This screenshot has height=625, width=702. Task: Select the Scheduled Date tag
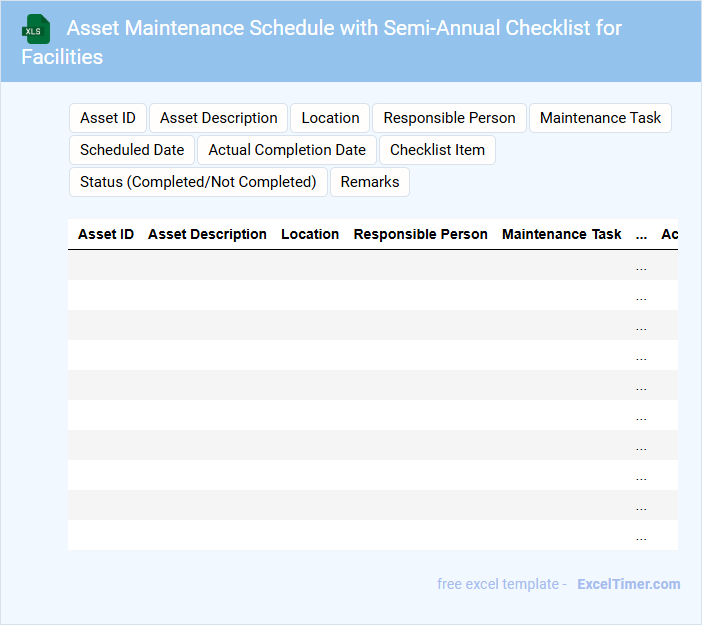132,150
